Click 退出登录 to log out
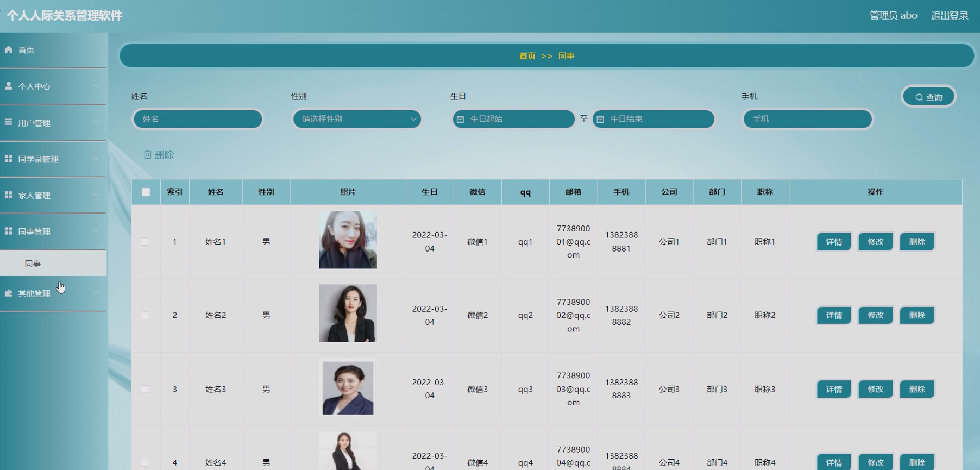This screenshot has height=470, width=980. point(950,16)
